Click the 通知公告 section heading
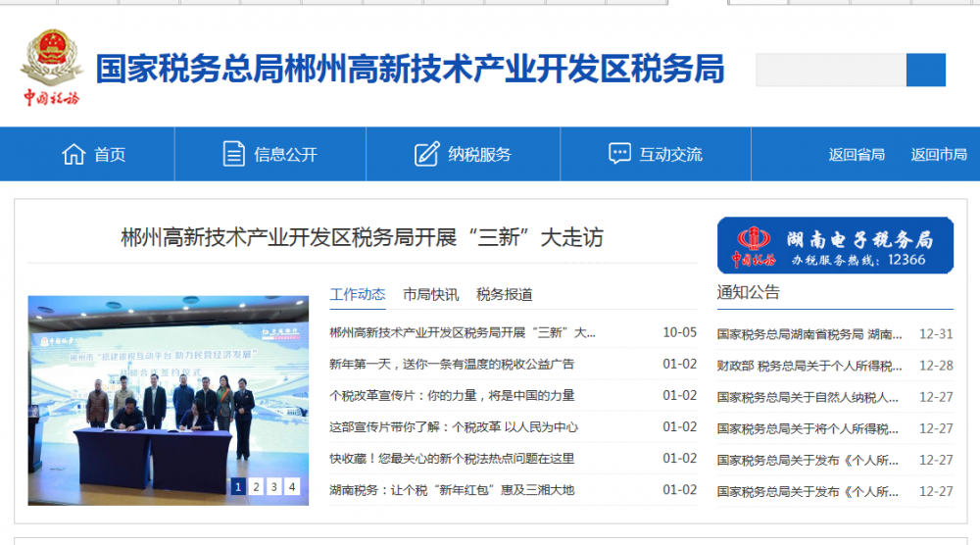The image size is (980, 545). [x=748, y=292]
